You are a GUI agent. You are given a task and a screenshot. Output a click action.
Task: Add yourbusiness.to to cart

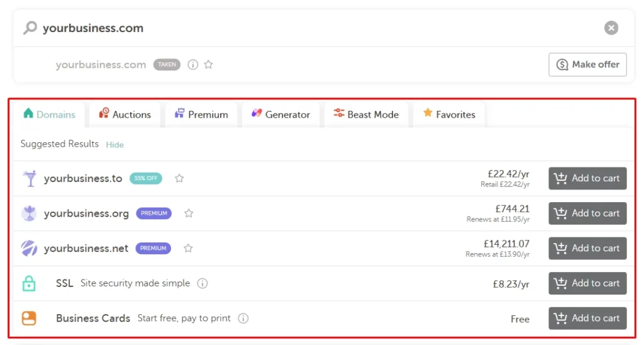pos(587,178)
